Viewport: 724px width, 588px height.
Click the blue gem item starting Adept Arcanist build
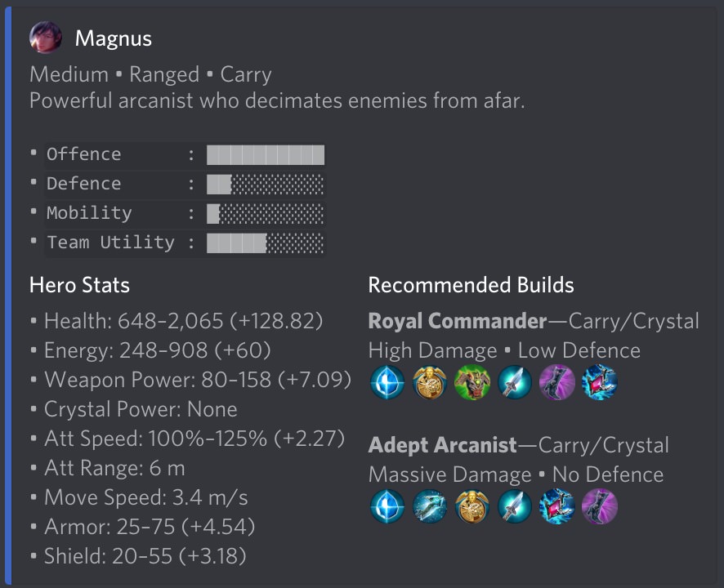pyautogui.click(x=387, y=506)
